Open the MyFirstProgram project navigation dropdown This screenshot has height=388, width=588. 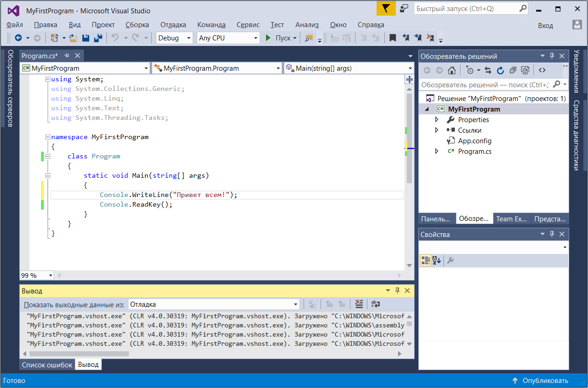click(85, 68)
